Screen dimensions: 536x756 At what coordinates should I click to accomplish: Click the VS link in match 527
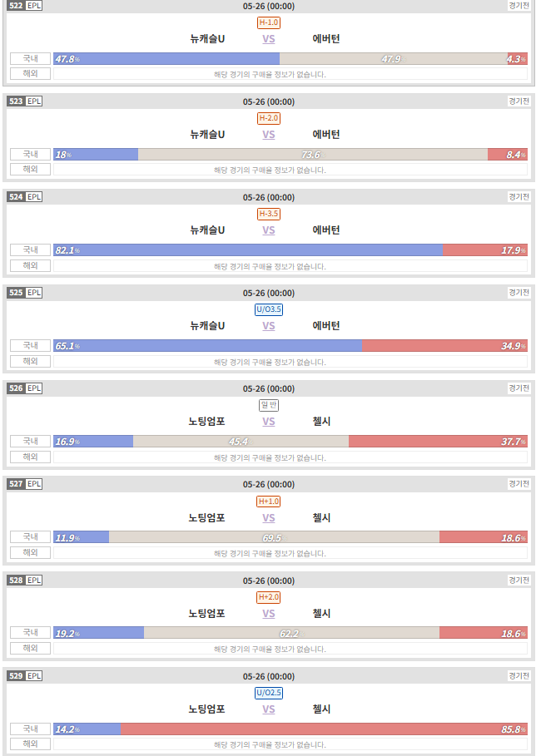tap(269, 518)
